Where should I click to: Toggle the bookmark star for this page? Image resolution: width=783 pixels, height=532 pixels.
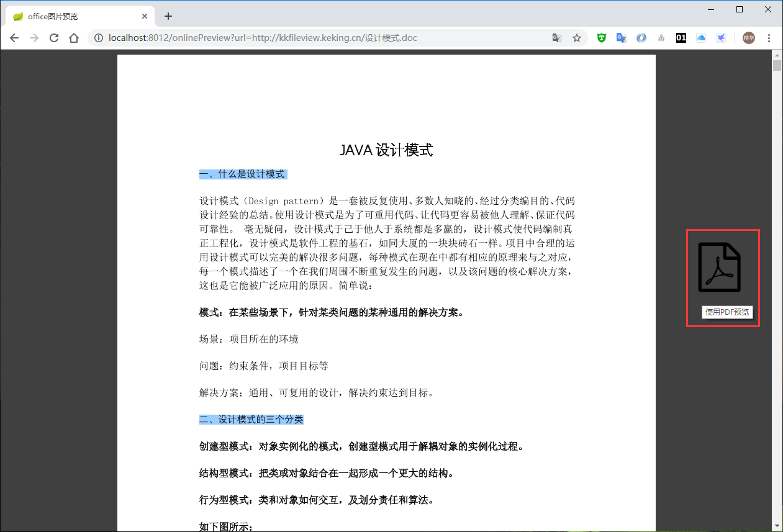pos(577,38)
